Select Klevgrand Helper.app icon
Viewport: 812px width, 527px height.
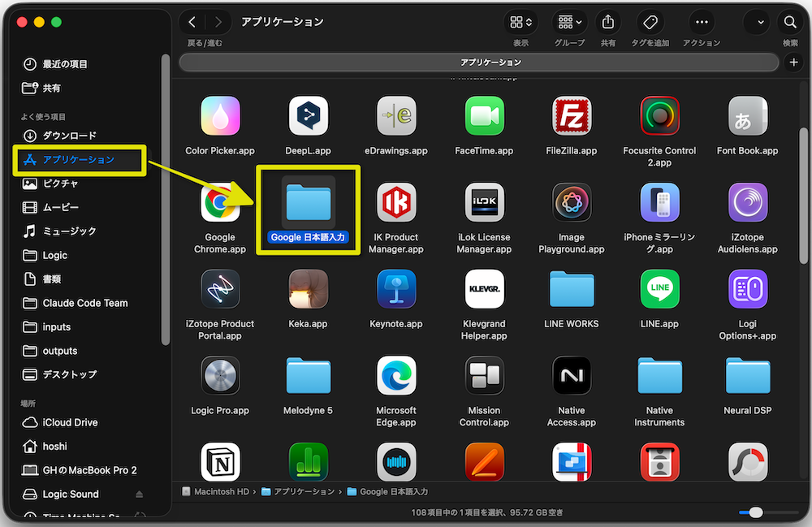[x=484, y=289]
